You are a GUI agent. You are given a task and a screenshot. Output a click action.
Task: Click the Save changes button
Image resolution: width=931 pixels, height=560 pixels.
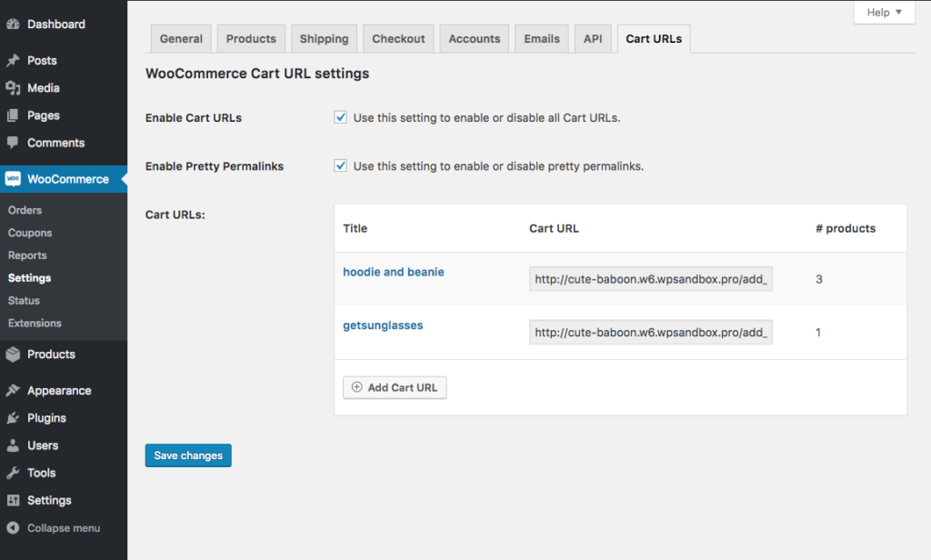pos(188,455)
